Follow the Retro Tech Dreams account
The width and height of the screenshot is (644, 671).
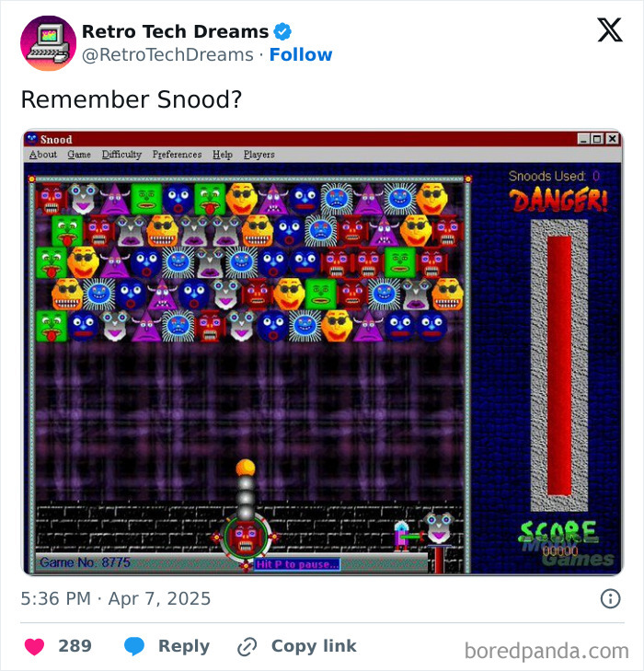[301, 55]
